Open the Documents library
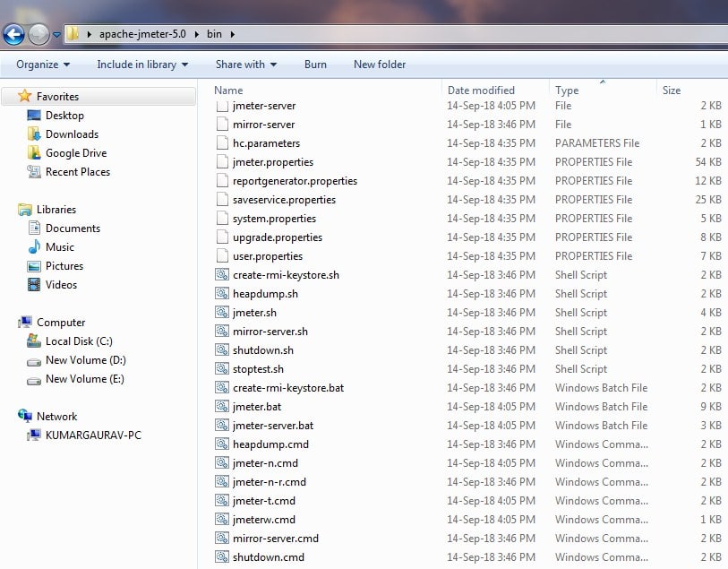Image resolution: width=728 pixels, height=569 pixels. click(x=73, y=228)
